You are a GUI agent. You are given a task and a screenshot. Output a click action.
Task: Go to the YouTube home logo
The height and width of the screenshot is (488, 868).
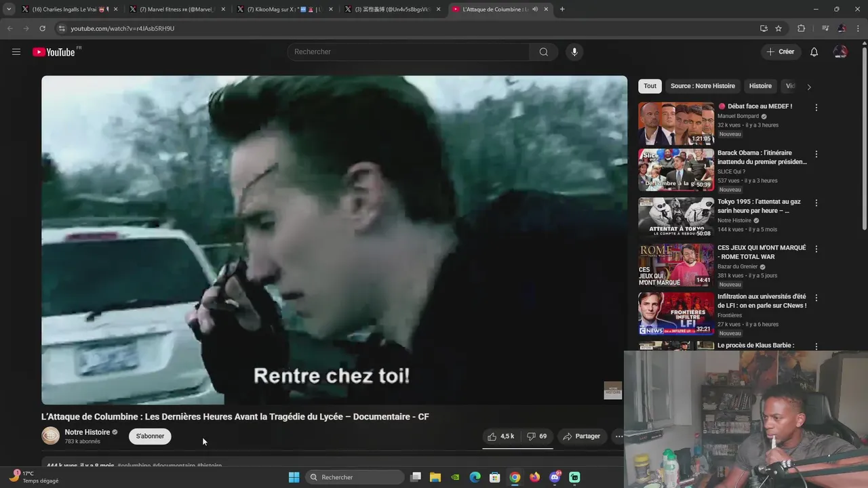(54, 52)
